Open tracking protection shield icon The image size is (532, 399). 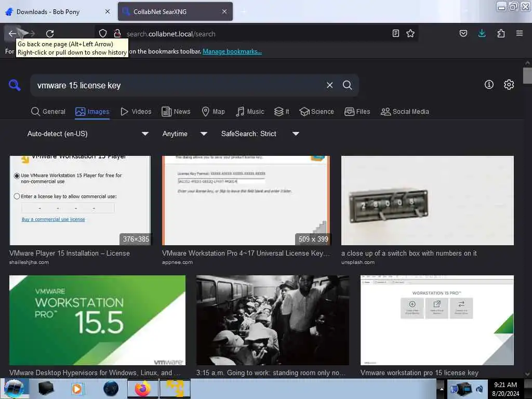103,33
